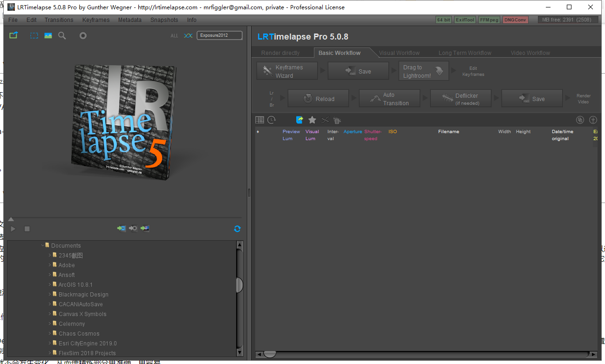Expand the 2345截图 folder
Image resolution: width=605 pixels, height=364 pixels.
pos(50,255)
